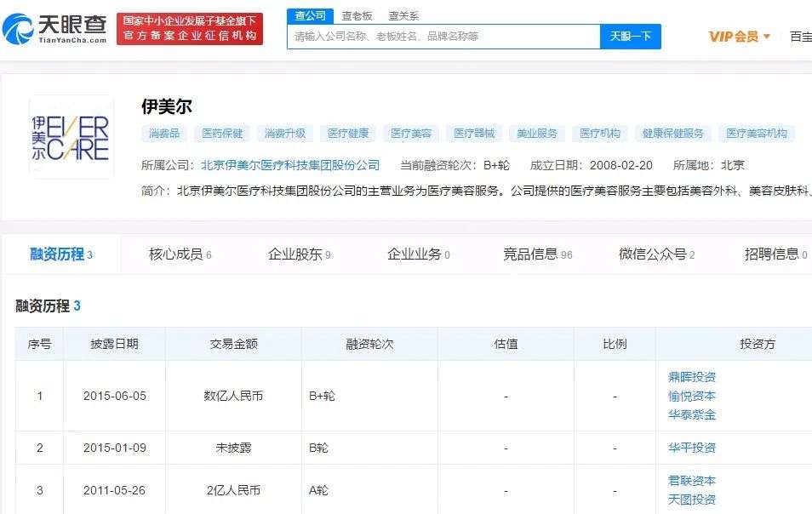Select the 医疗健康 tag
This screenshot has width=812, height=514.
tap(348, 134)
